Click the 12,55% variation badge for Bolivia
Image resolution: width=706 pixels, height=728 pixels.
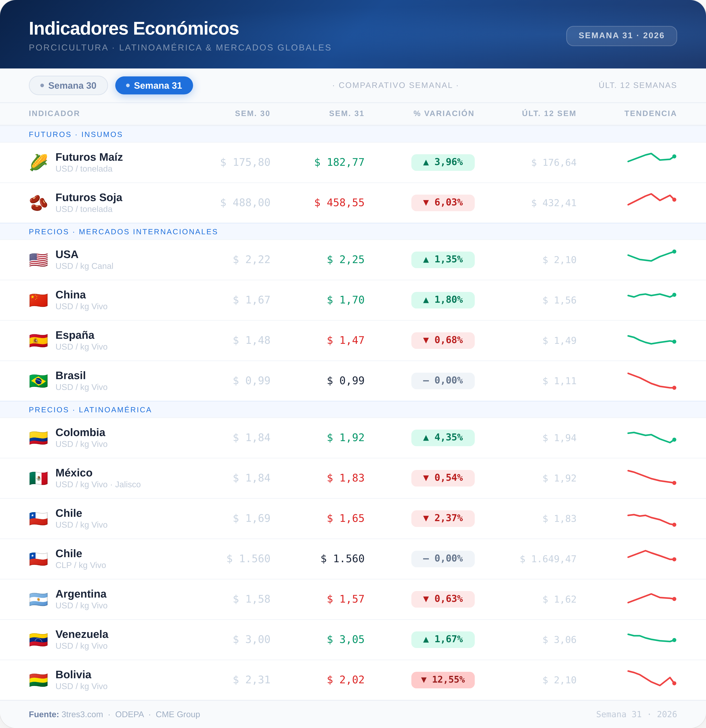[x=443, y=680]
